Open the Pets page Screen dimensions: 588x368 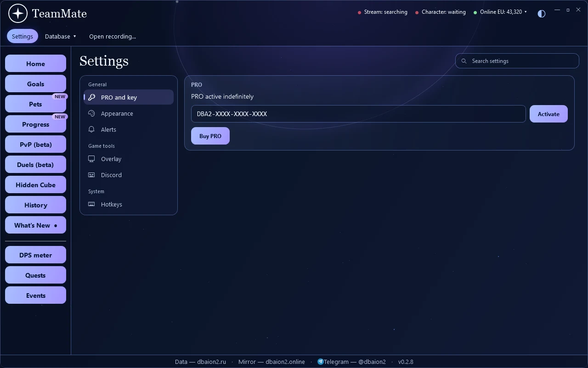[x=35, y=104]
